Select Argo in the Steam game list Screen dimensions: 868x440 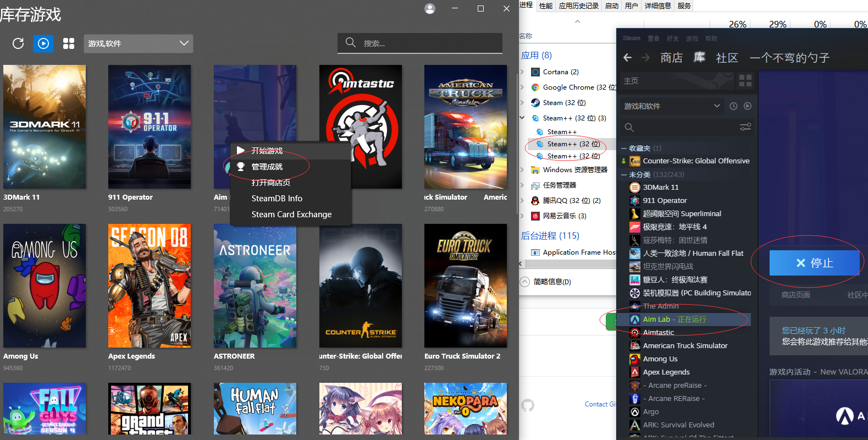click(x=644, y=412)
